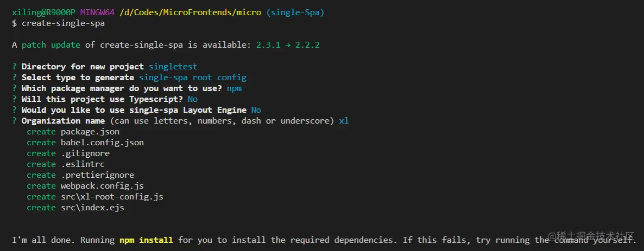644x251 pixels.
Task: Click the npm package manager answer
Action: click(x=234, y=88)
